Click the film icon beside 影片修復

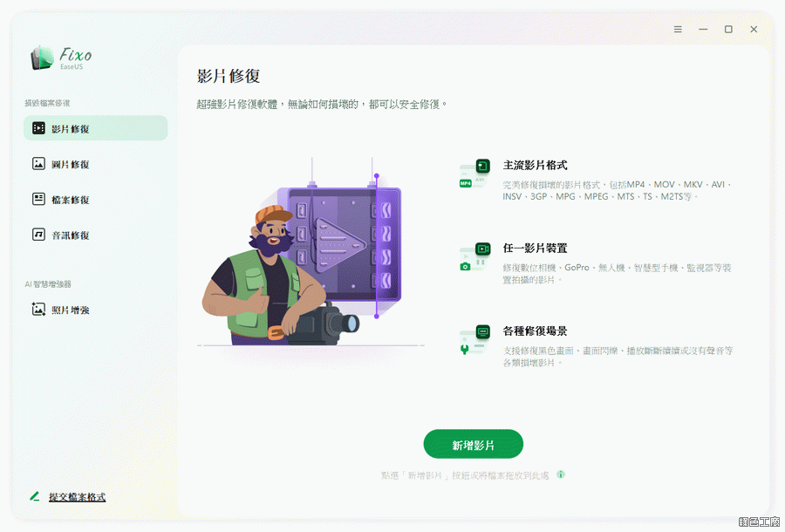pyautogui.click(x=38, y=128)
